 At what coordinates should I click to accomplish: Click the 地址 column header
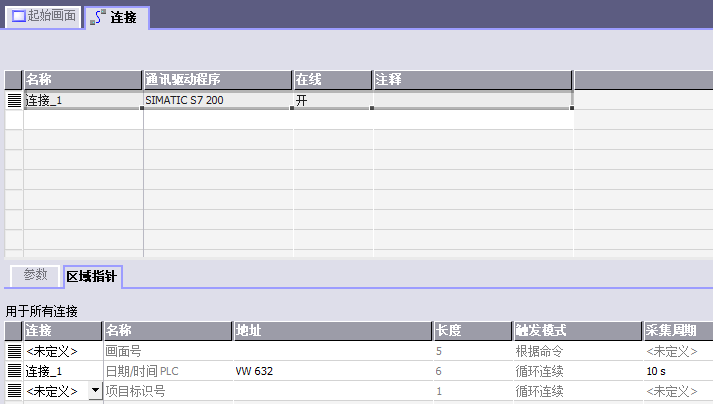(x=332, y=331)
